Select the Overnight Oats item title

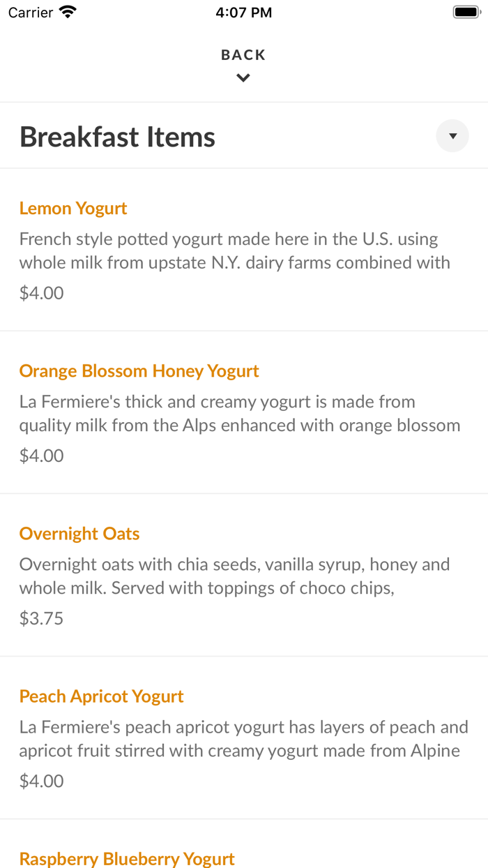point(79,533)
